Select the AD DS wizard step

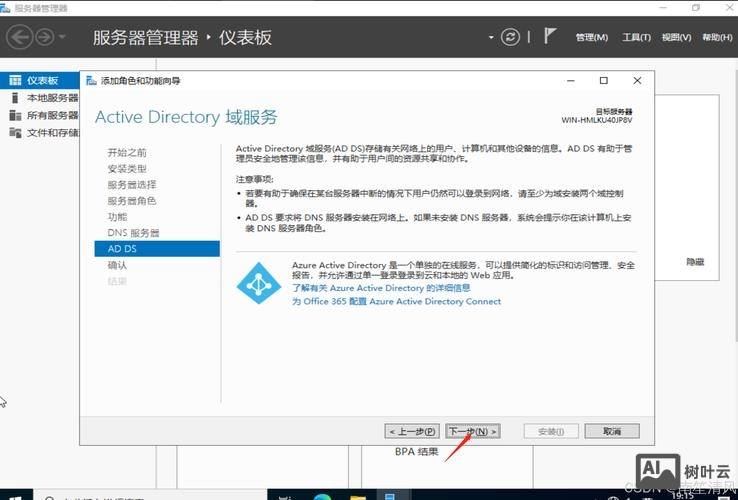[157, 249]
